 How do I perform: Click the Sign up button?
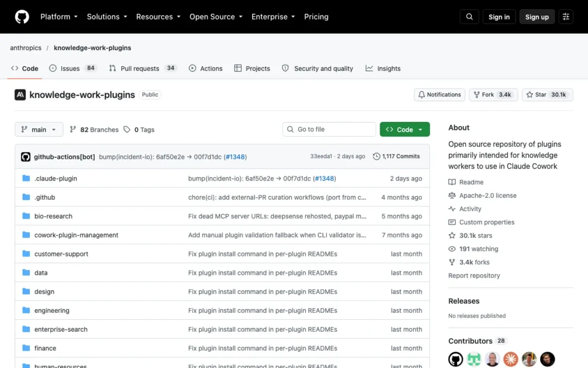[x=537, y=17]
